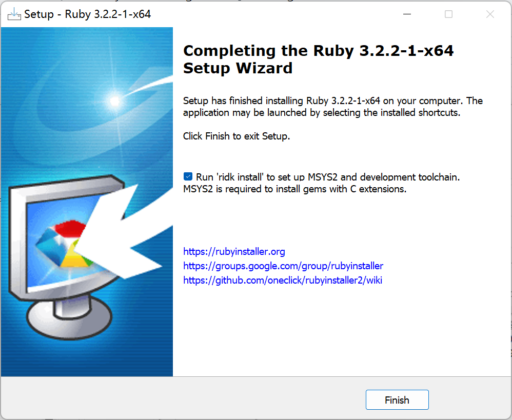The height and width of the screenshot is (420, 512).
Task: Click the "Run 'ridk install'" checkbox label text
Action: pos(328,177)
